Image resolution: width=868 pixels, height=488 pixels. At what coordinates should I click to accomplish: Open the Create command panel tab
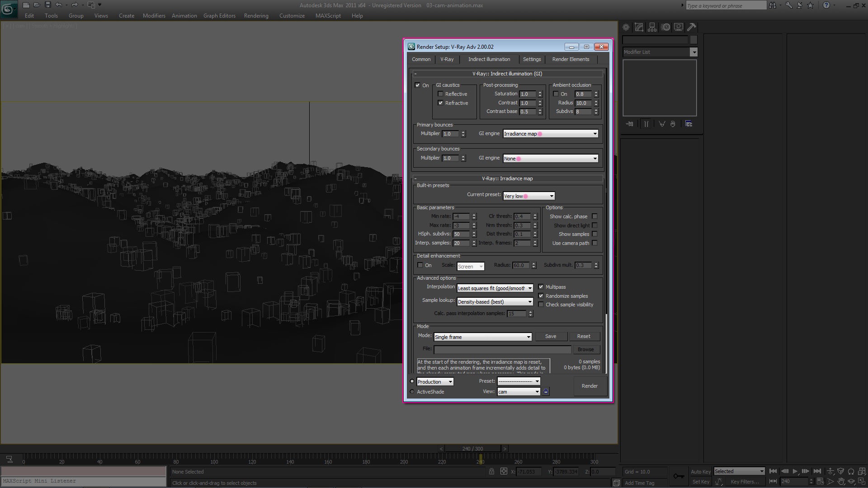[x=626, y=27]
